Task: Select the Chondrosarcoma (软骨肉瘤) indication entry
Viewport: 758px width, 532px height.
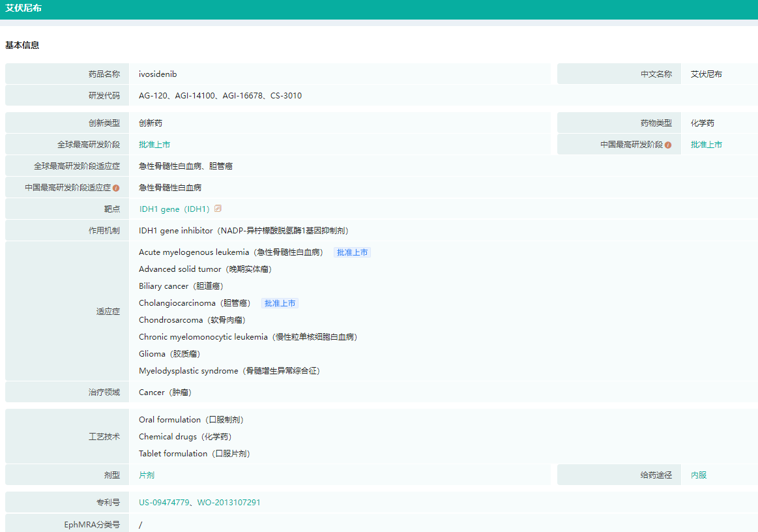Action: (x=192, y=320)
